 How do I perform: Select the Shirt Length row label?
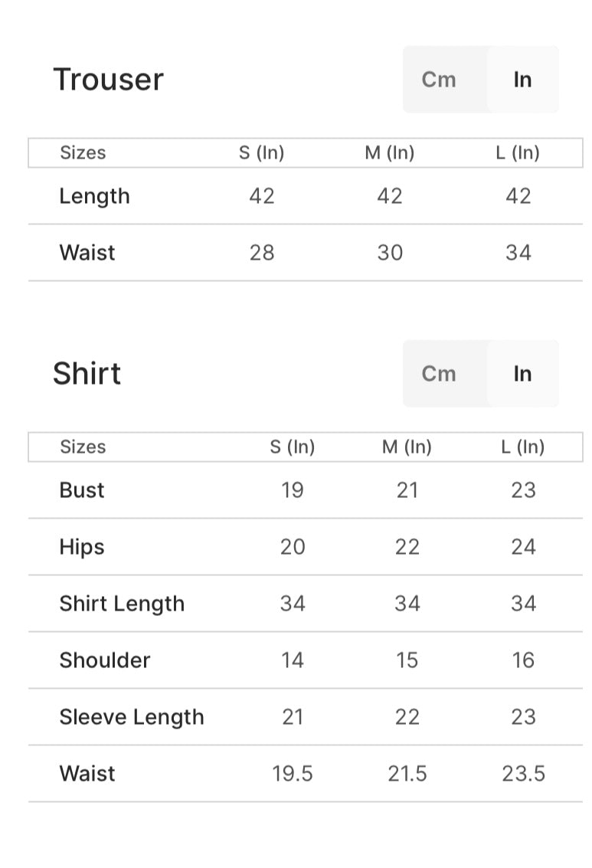pos(122,604)
